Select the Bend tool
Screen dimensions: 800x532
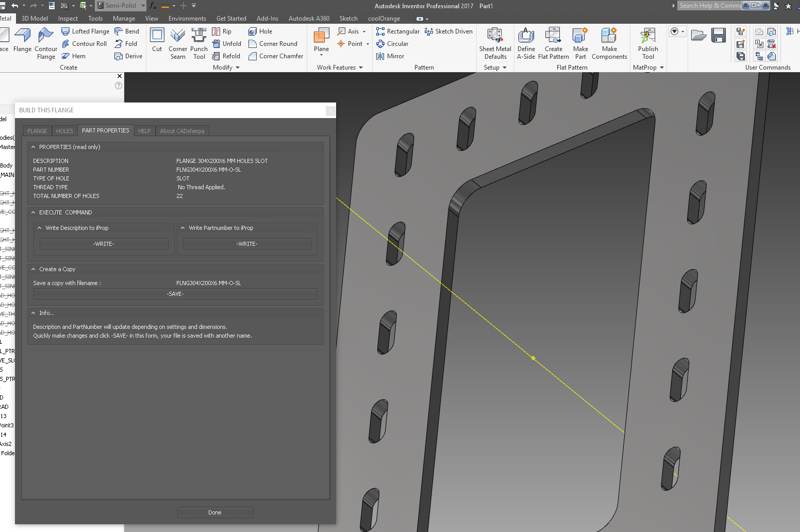point(127,31)
